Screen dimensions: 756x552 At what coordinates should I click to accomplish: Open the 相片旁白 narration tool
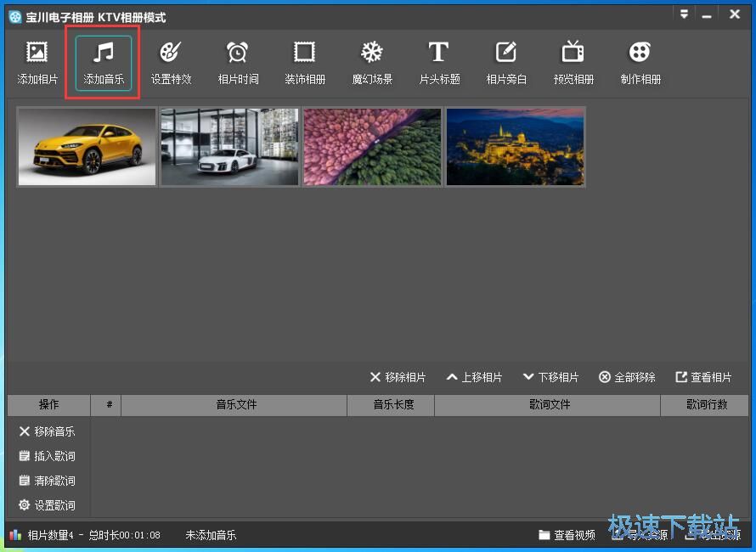tap(506, 54)
